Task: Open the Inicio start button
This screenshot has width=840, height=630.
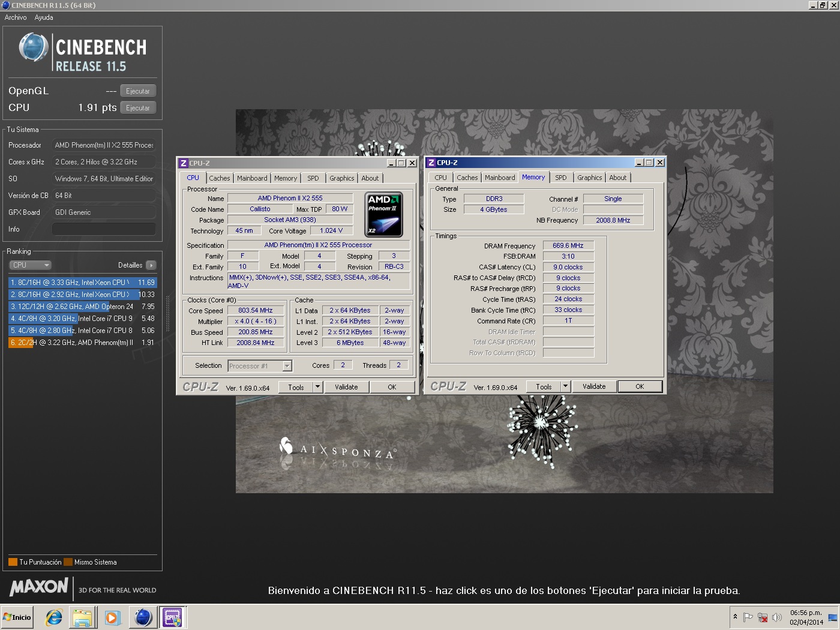Action: coord(17,617)
